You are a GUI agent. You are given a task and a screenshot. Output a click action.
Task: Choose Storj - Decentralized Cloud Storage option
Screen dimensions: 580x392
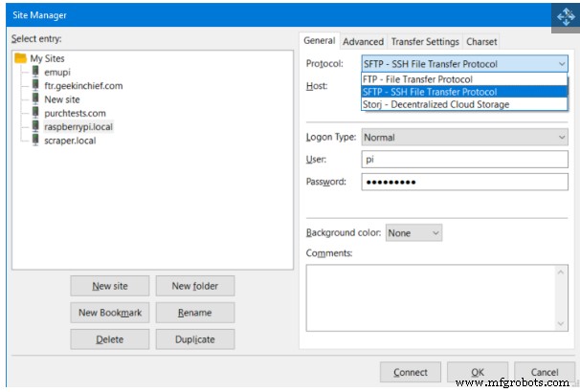click(464, 104)
